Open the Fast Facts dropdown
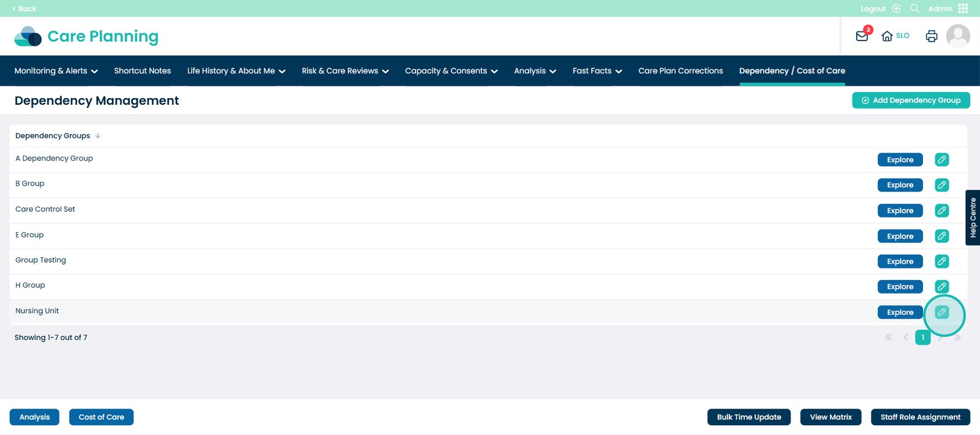This screenshot has height=435, width=980. pyautogui.click(x=597, y=71)
